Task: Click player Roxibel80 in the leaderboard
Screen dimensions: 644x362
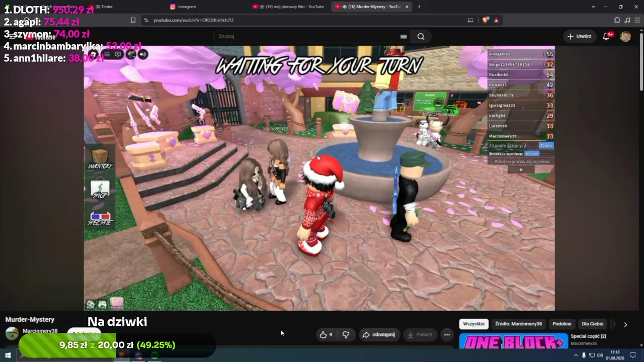Action: (x=520, y=74)
